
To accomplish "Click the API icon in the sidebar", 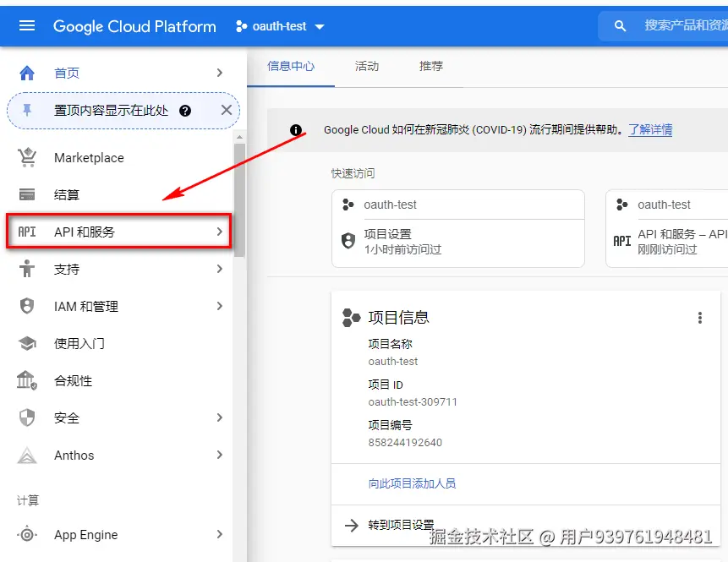I will [x=27, y=232].
